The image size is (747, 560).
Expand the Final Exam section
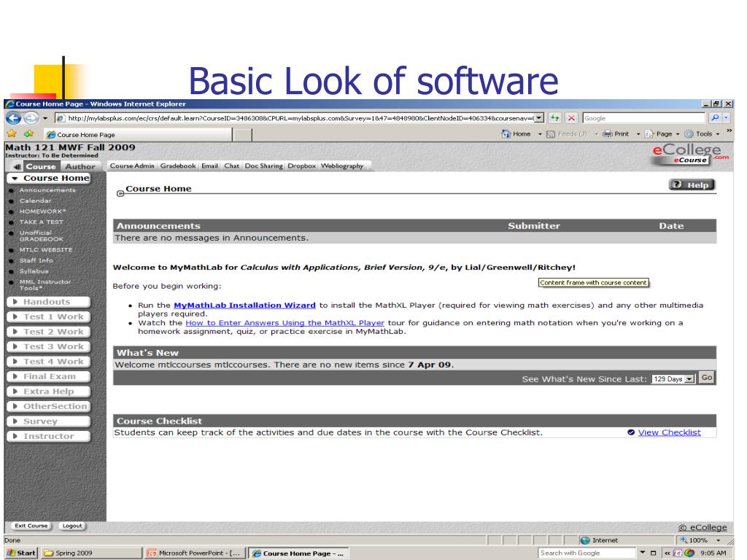[49, 377]
